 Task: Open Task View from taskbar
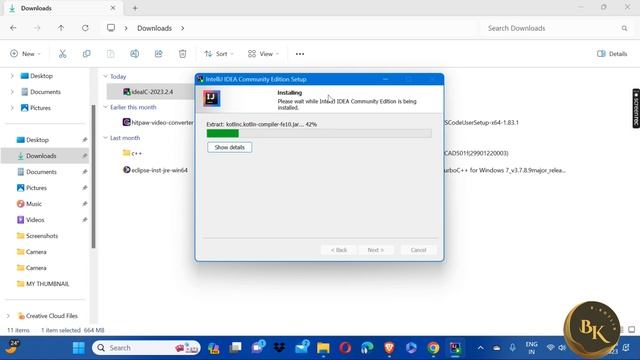tap(236, 348)
